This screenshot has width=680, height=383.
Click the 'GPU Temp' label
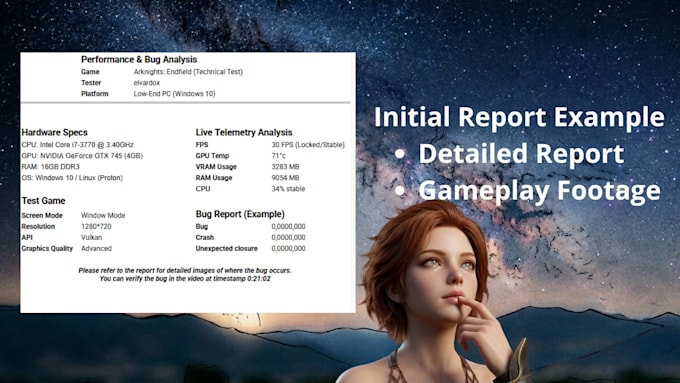click(x=212, y=155)
